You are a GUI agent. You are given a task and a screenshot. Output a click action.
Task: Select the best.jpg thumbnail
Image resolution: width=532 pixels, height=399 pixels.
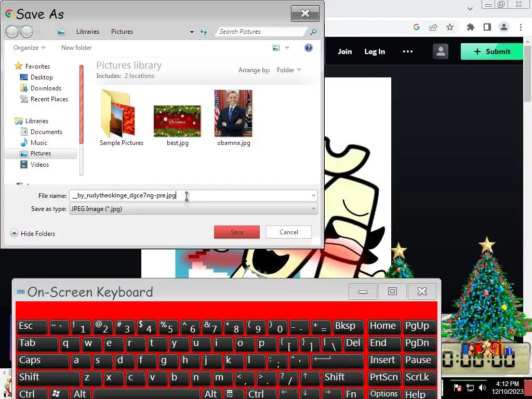coord(178,126)
